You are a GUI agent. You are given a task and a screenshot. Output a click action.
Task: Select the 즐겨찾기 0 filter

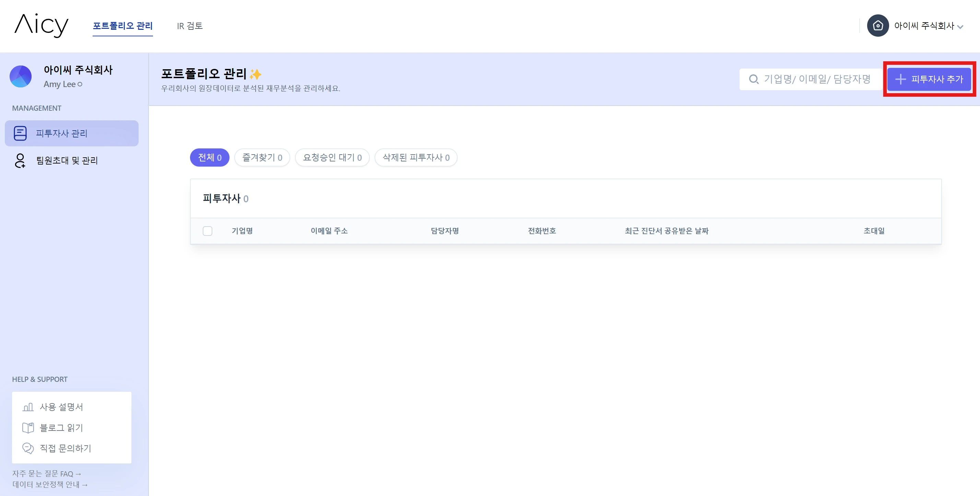tap(262, 157)
